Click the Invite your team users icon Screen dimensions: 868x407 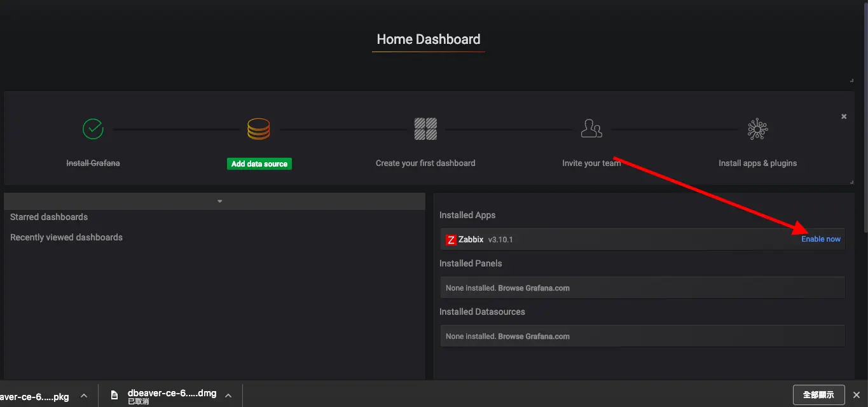click(591, 128)
